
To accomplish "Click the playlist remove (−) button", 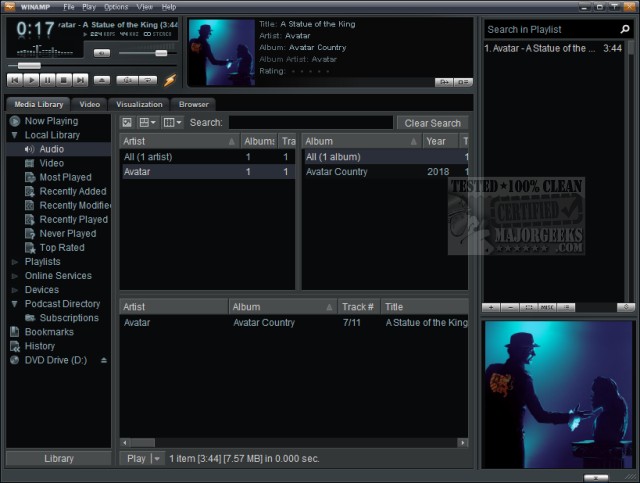I will click(510, 307).
